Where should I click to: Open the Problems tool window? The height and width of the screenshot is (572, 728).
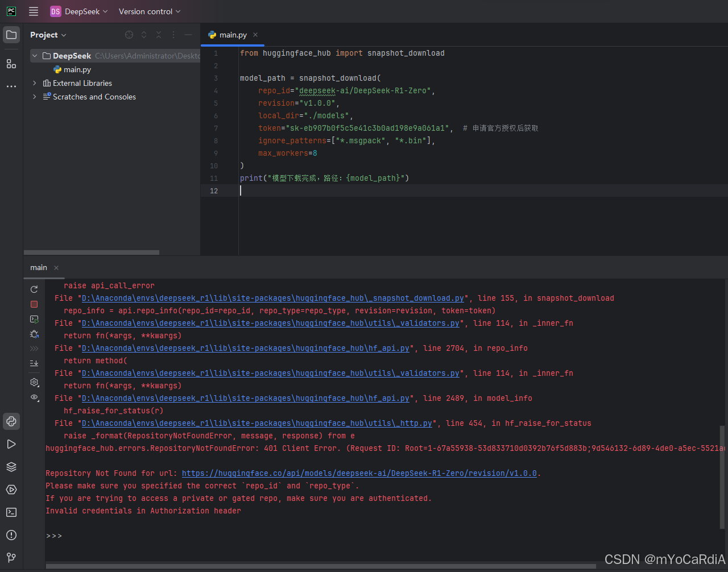11,535
